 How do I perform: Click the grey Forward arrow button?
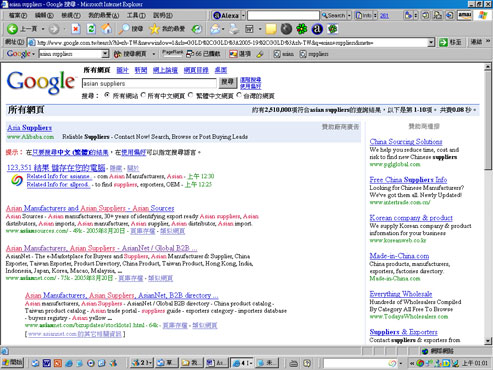pos(53,29)
